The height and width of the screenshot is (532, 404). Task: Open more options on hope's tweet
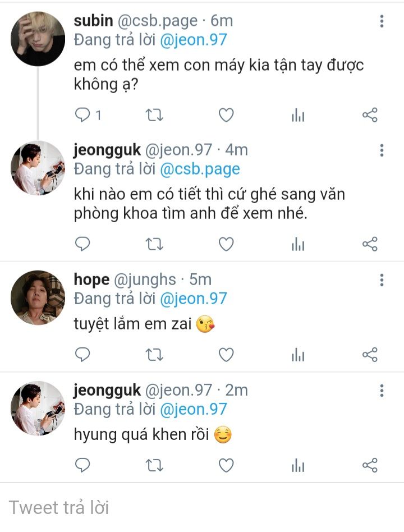pos(382,280)
